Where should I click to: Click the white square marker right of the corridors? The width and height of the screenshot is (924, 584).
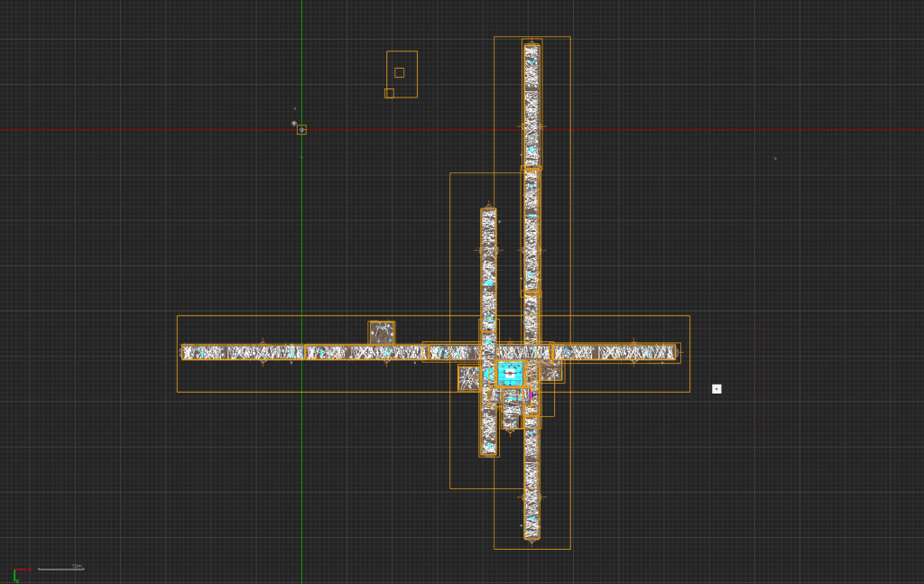point(716,389)
